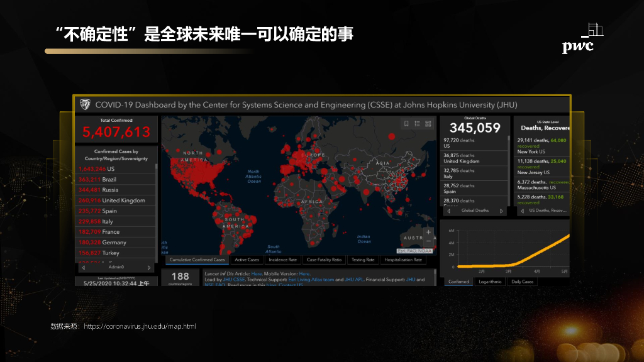
Task: Open the basemap gallery grid icon
Action: pos(428,124)
